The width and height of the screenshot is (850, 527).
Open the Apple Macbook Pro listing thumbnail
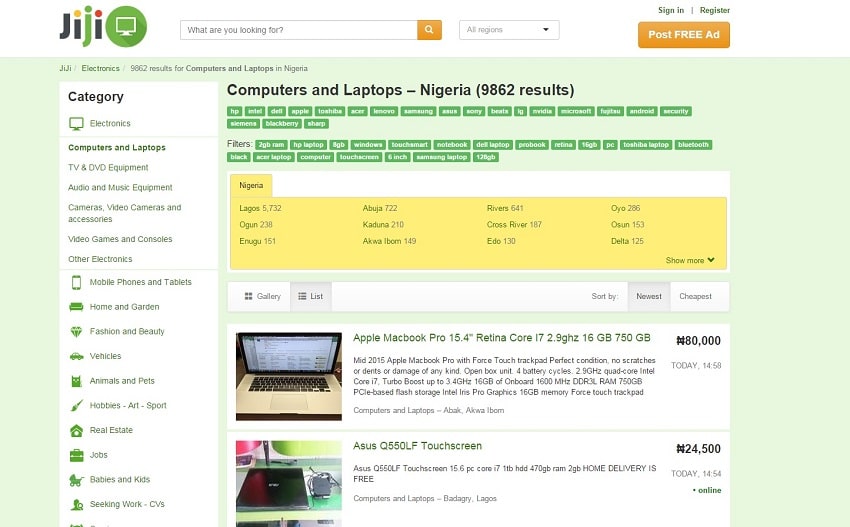coord(289,376)
